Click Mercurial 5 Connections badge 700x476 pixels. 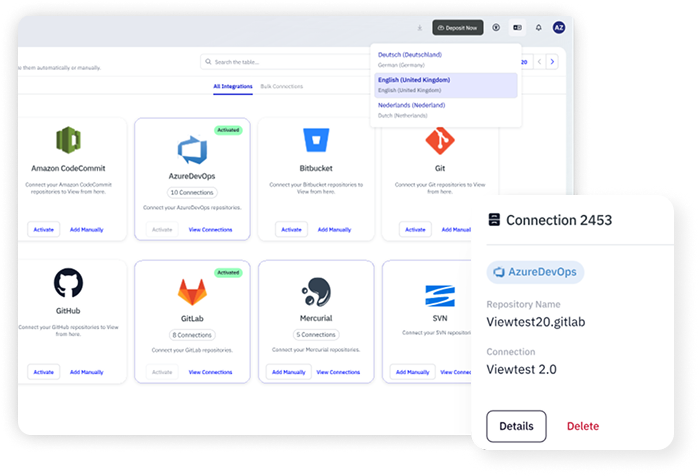pyautogui.click(x=316, y=334)
